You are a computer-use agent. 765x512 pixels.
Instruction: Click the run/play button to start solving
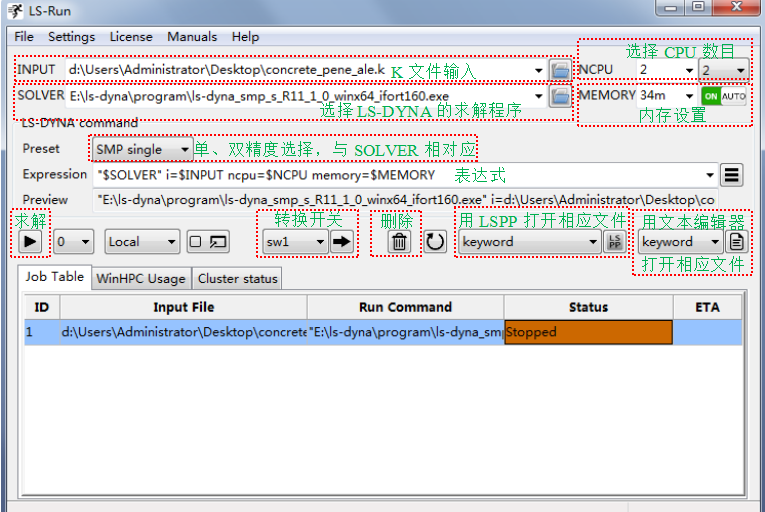tap(31, 241)
